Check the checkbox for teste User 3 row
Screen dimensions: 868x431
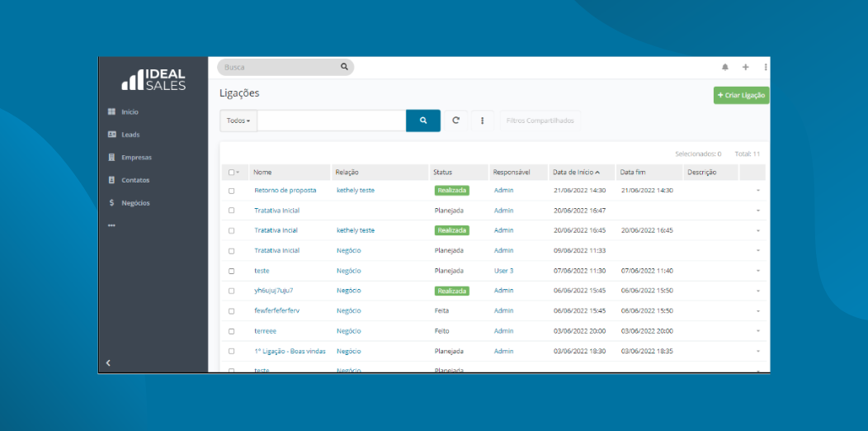(x=231, y=271)
